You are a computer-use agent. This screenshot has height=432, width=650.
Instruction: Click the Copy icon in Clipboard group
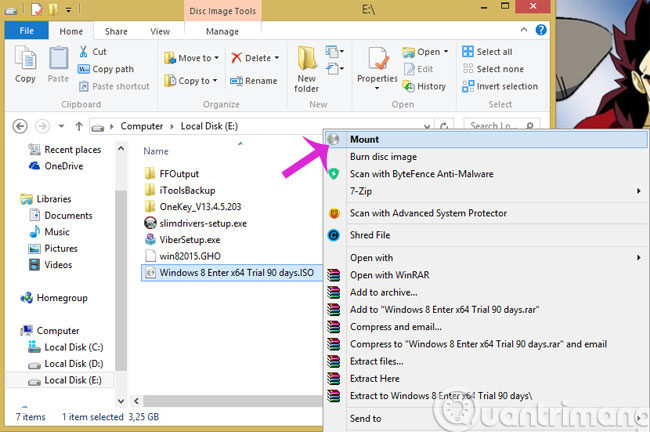coord(25,58)
